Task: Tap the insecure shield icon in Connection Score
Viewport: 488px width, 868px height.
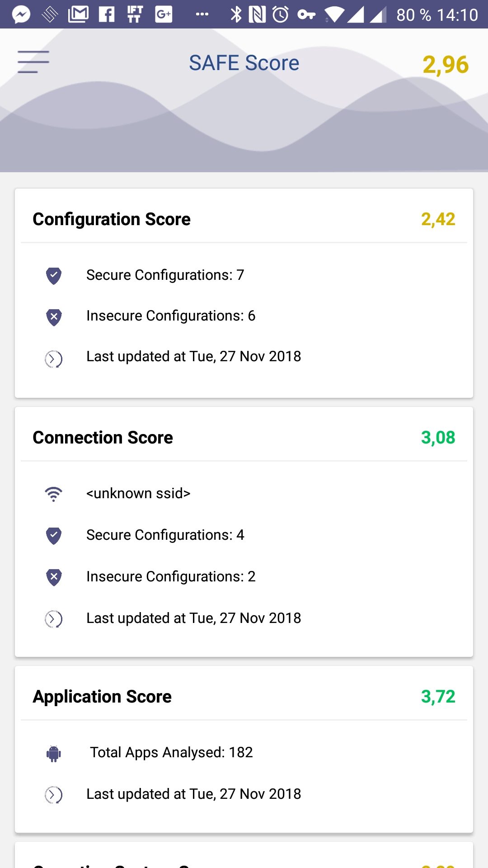Action: (54, 577)
